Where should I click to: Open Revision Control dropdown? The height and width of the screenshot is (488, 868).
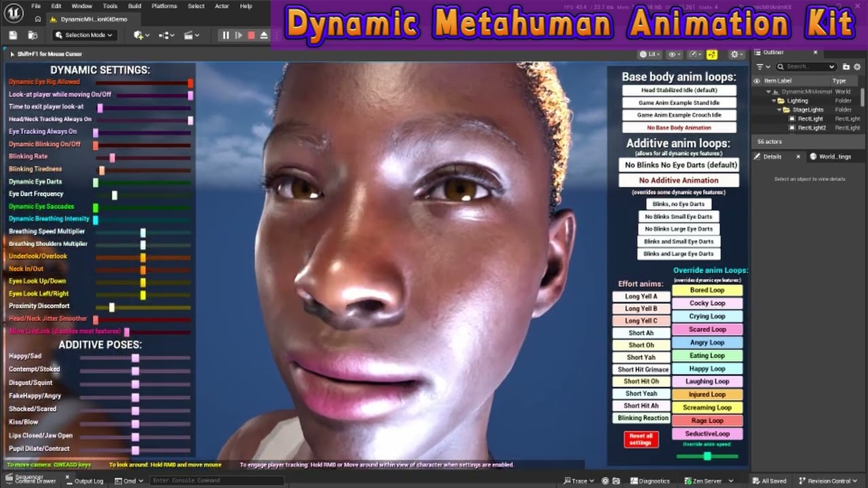[829, 481]
